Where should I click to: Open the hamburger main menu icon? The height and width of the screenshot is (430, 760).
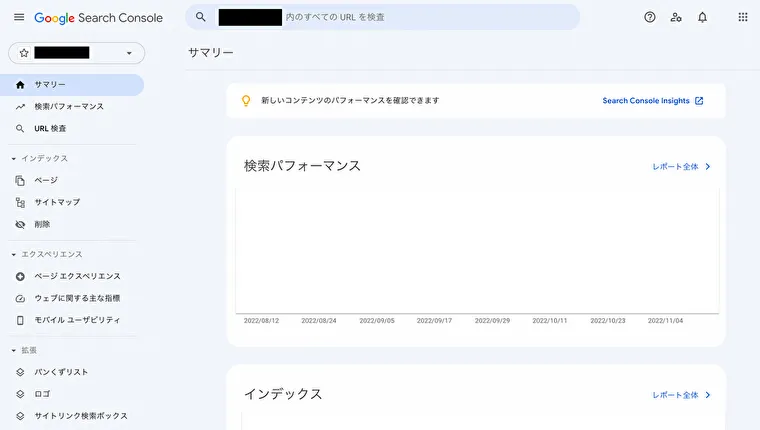coord(19,17)
